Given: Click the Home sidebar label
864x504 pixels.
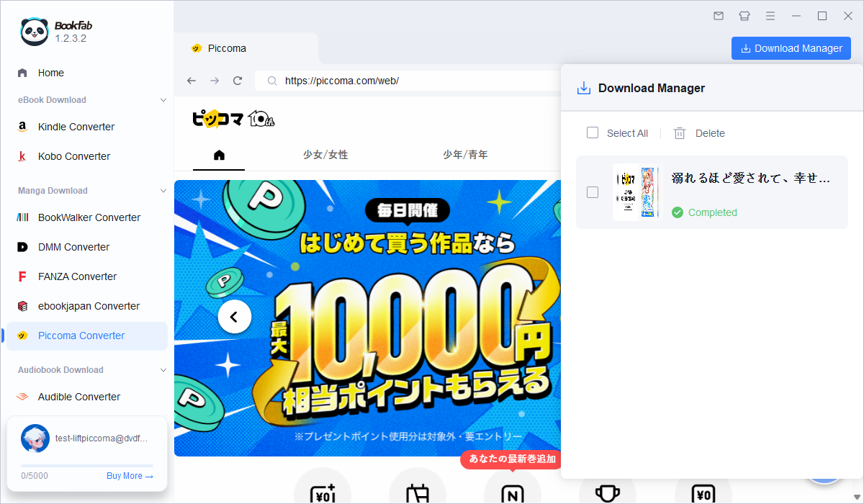Looking at the screenshot, I should click(51, 73).
